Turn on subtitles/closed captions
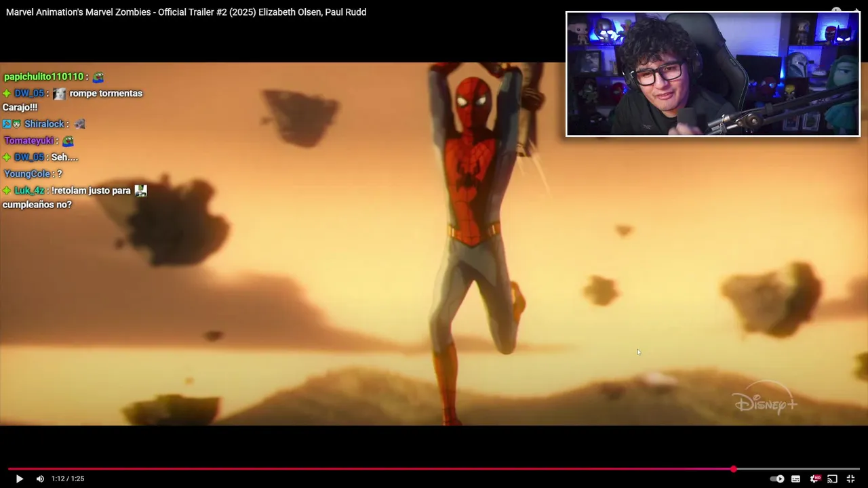This screenshot has height=488, width=868. [795, 479]
